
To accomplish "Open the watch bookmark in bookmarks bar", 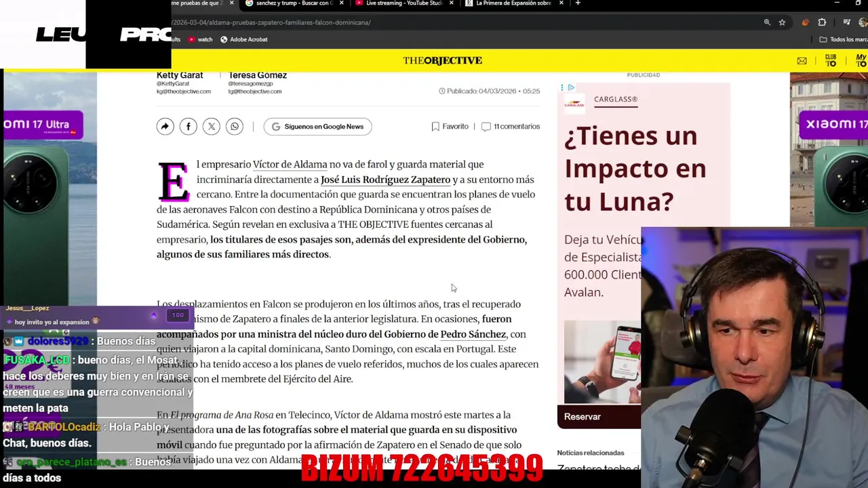I will pos(200,39).
